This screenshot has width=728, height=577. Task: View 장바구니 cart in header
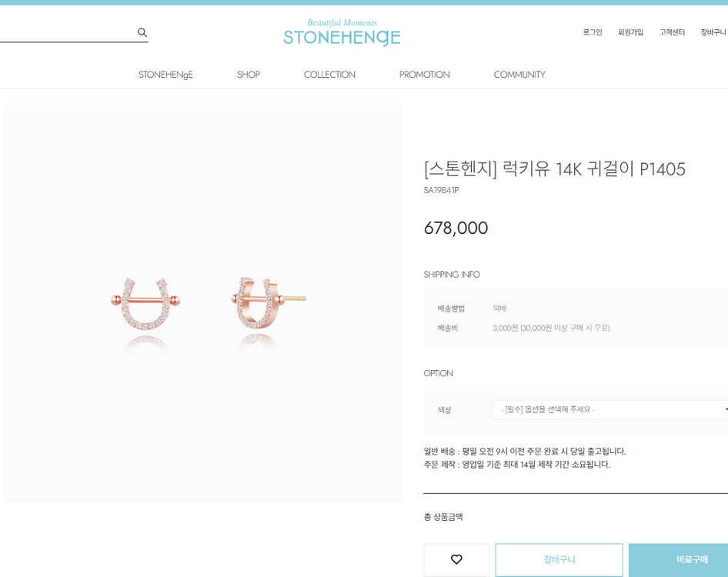(713, 32)
